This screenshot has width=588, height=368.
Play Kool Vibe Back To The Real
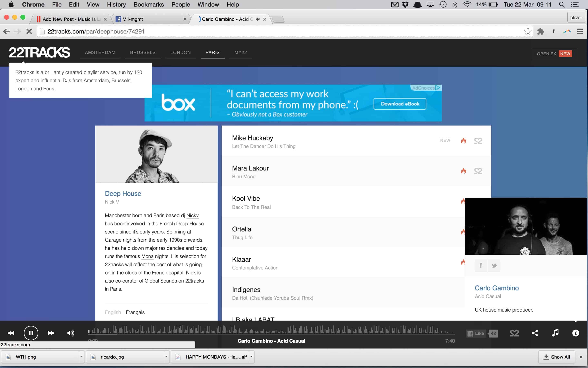coord(343,202)
